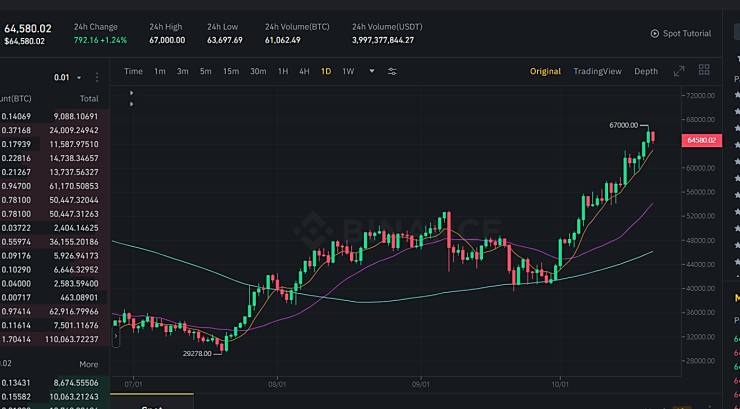
Task: Expand the second indicator arrow on chart
Action: [x=131, y=104]
